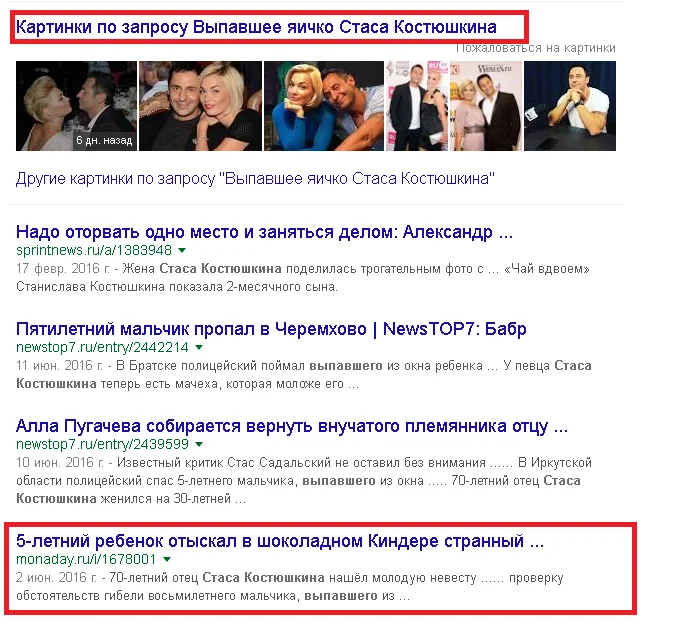Open 'Другие картинки по запросу' link

255,178
